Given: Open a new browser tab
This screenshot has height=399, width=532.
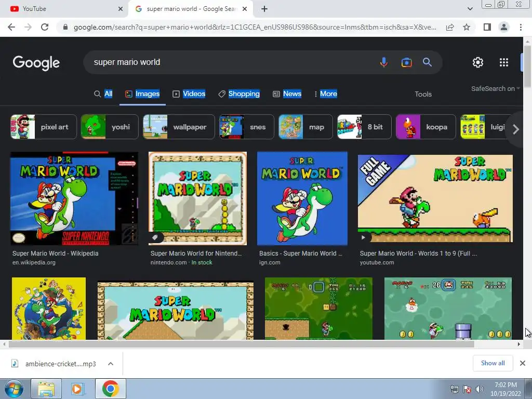Looking at the screenshot, I should [264, 9].
